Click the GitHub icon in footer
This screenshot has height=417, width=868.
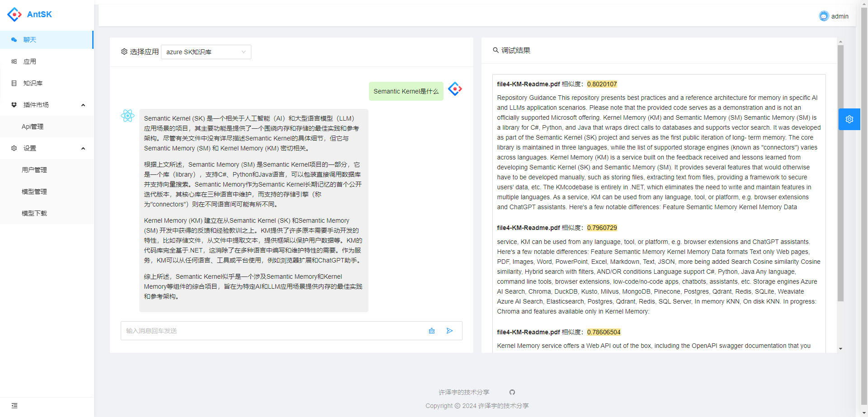tap(512, 392)
